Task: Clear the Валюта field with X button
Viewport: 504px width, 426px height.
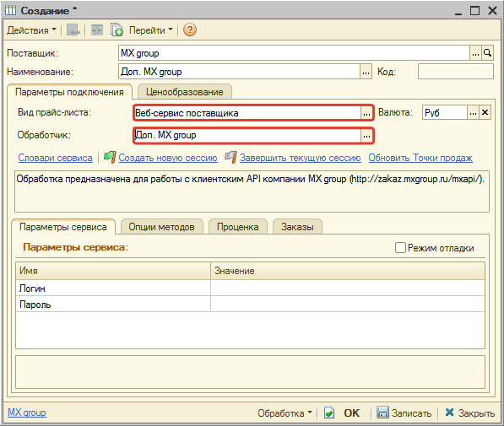Action: 485,112
